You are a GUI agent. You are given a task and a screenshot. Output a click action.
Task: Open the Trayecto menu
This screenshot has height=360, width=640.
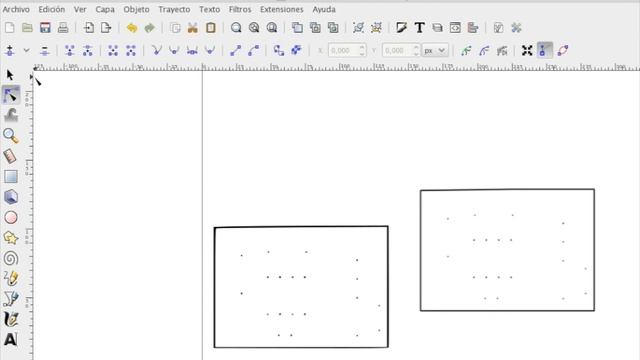[x=174, y=9]
